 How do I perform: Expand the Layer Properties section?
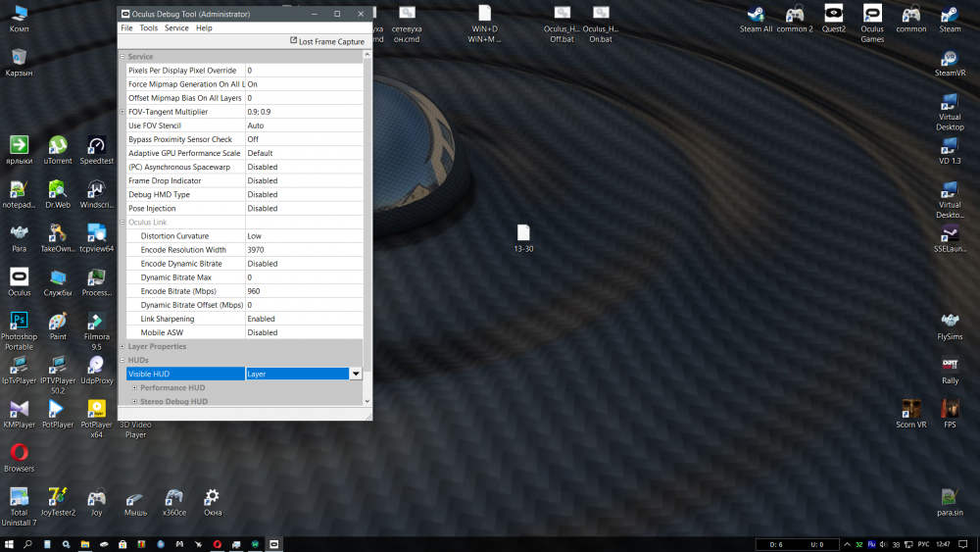tap(122, 346)
